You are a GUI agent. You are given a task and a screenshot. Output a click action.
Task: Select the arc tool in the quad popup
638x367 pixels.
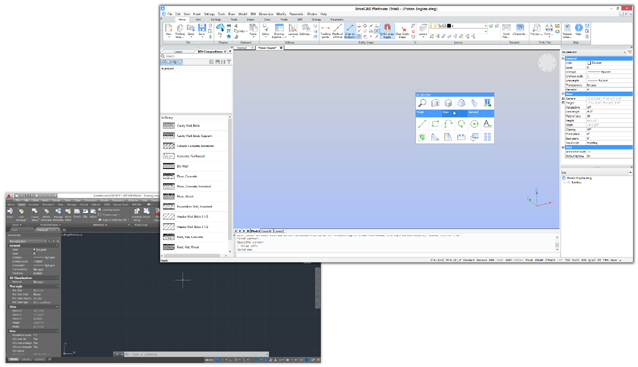pyautogui.click(x=448, y=124)
